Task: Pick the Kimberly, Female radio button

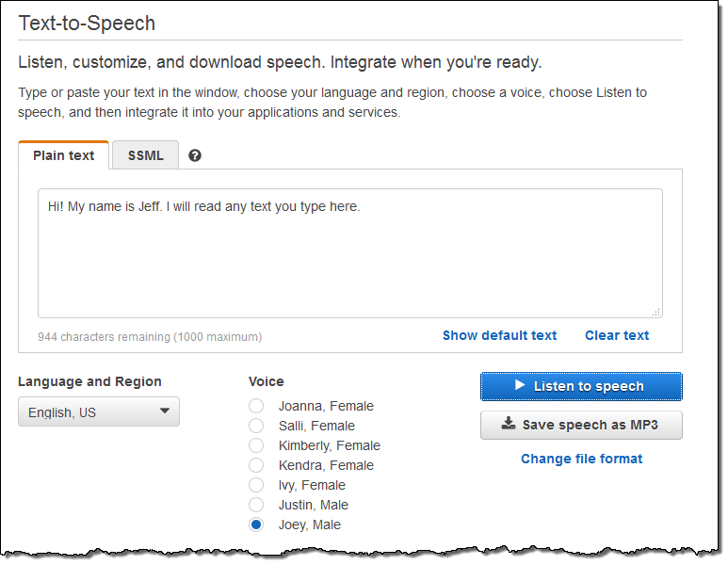Action: coord(256,445)
